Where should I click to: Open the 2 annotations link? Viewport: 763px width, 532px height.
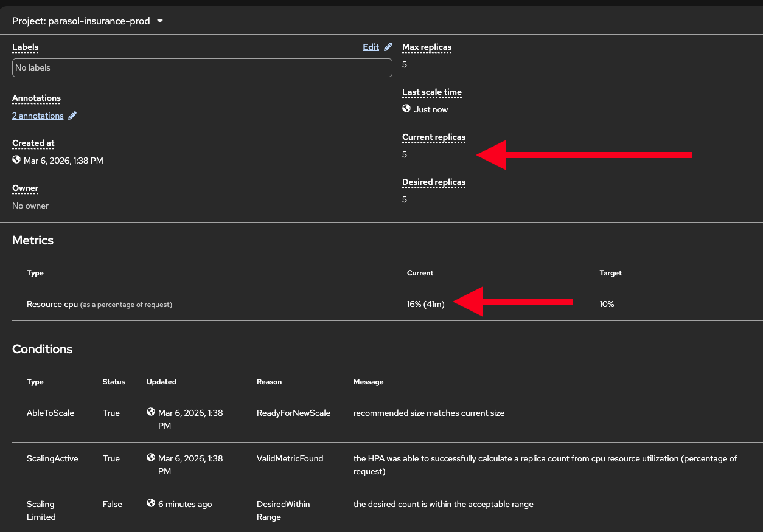tap(38, 116)
